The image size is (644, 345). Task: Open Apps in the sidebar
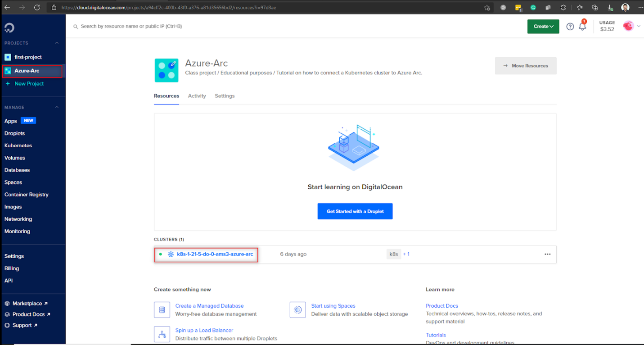point(11,121)
